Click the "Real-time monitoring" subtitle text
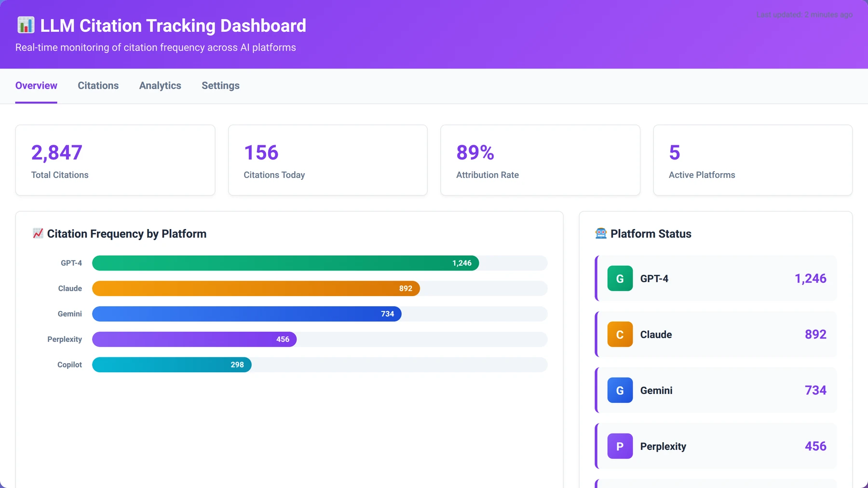Screen dimensions: 868x488 tap(156, 47)
